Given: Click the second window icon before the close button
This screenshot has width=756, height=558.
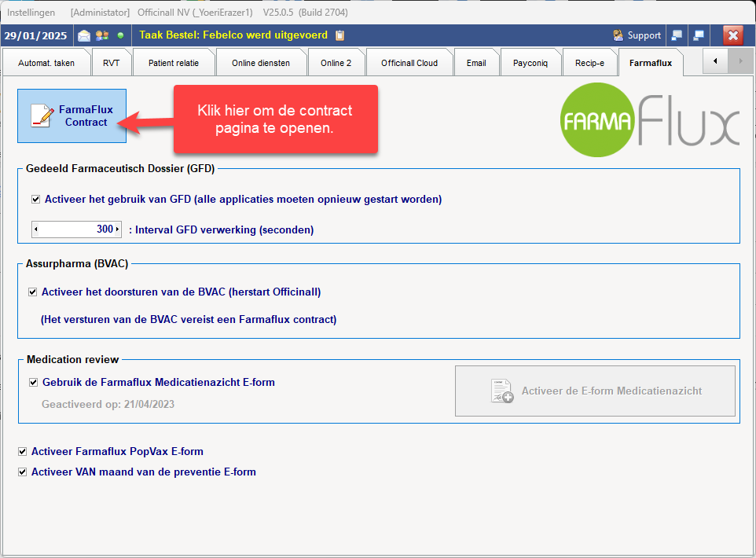Looking at the screenshot, I should [698, 35].
